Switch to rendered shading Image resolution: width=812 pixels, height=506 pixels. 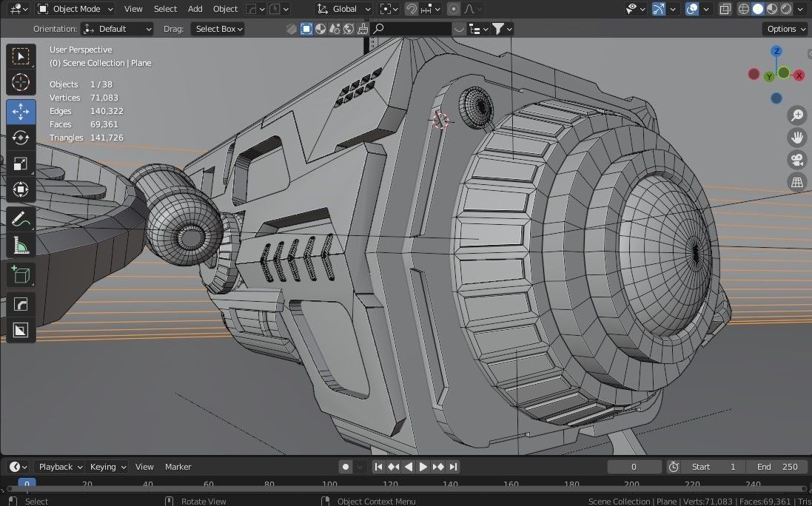pos(785,9)
